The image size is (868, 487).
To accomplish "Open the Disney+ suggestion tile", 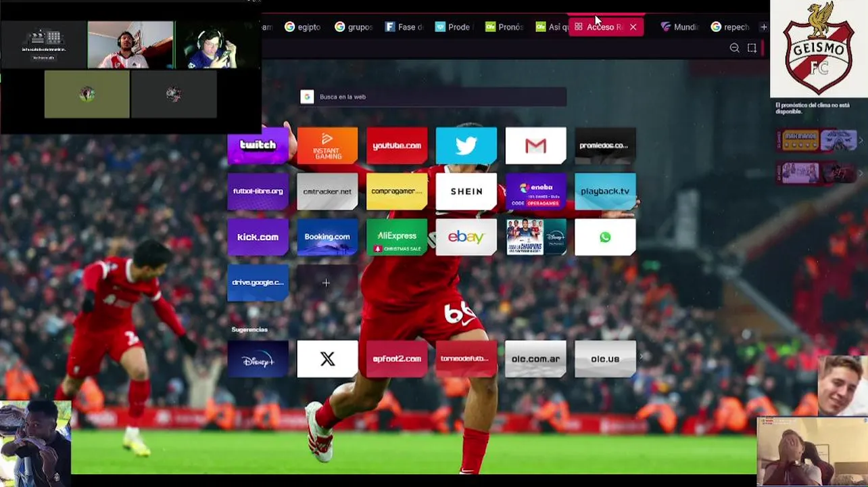I will coord(258,358).
